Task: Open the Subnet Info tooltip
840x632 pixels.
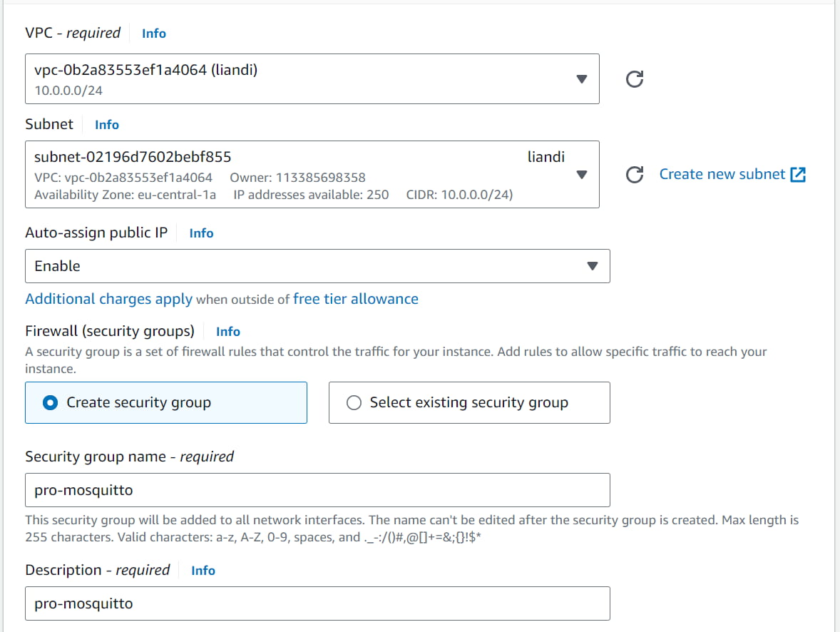Action: [106, 124]
